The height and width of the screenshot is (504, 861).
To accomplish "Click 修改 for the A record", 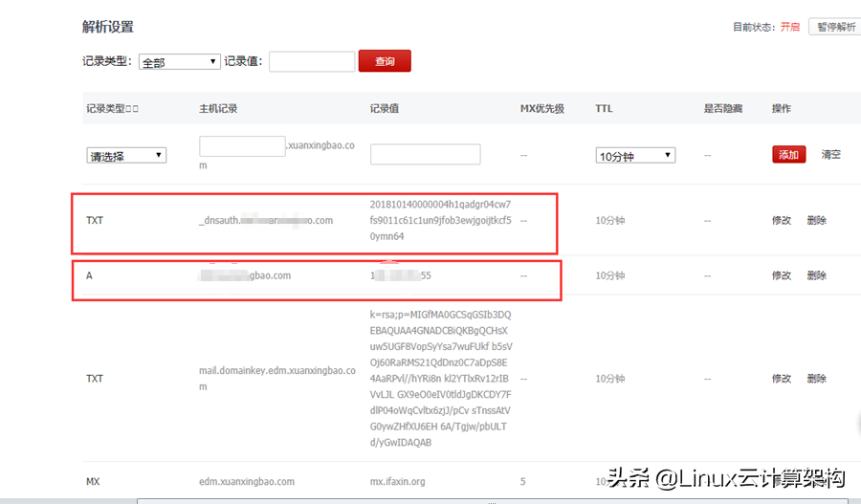I will [782, 275].
